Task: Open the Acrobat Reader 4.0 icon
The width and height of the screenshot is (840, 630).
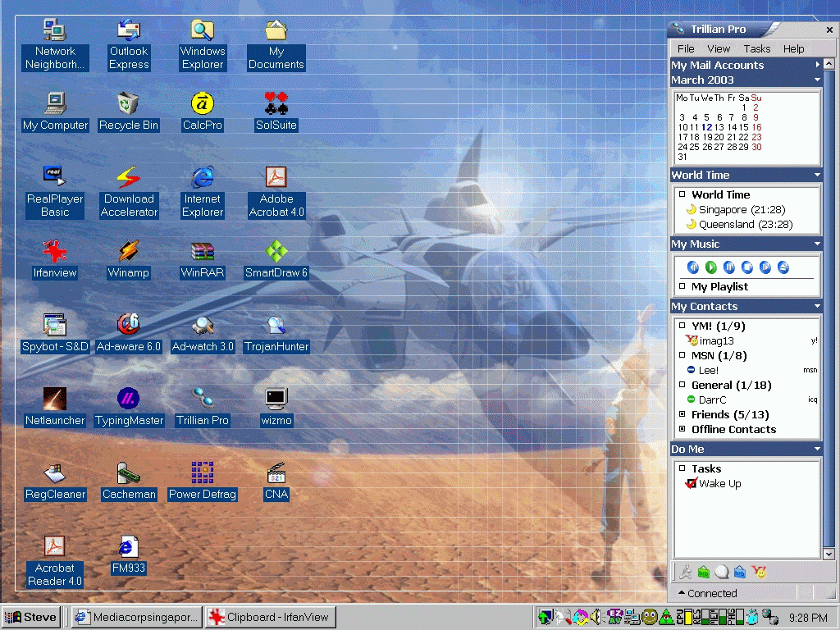Action: pyautogui.click(x=55, y=561)
